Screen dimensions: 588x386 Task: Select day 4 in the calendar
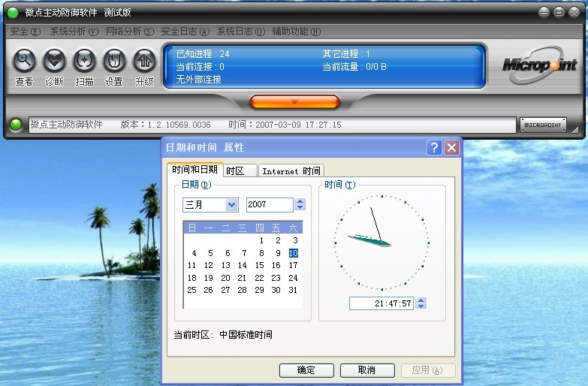click(194, 253)
